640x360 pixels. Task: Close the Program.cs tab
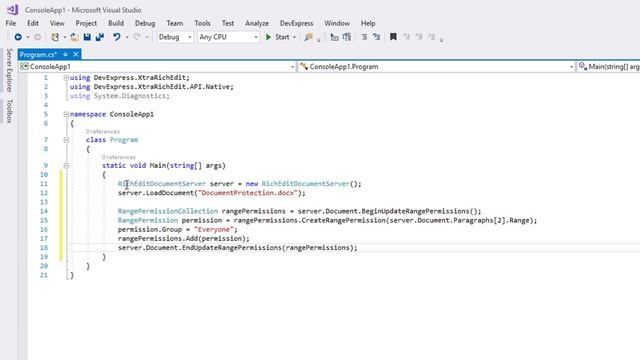[76, 54]
